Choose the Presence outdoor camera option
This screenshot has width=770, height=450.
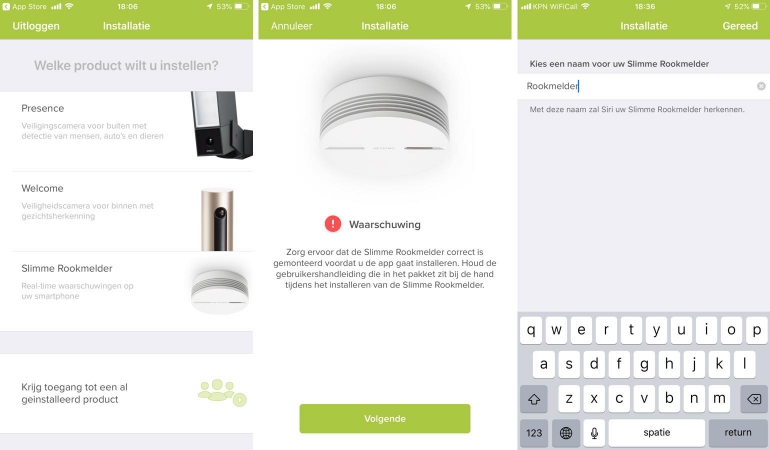pos(127,131)
